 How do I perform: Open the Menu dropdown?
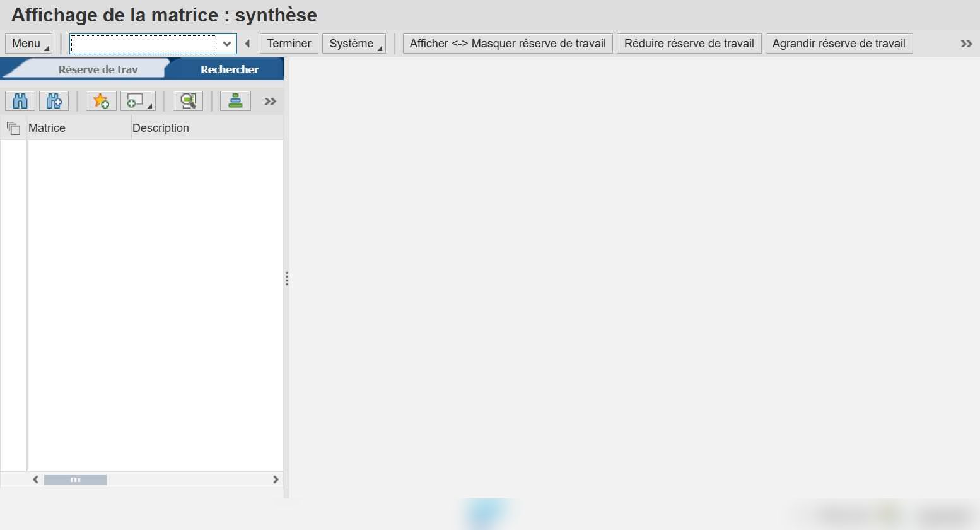(x=29, y=44)
